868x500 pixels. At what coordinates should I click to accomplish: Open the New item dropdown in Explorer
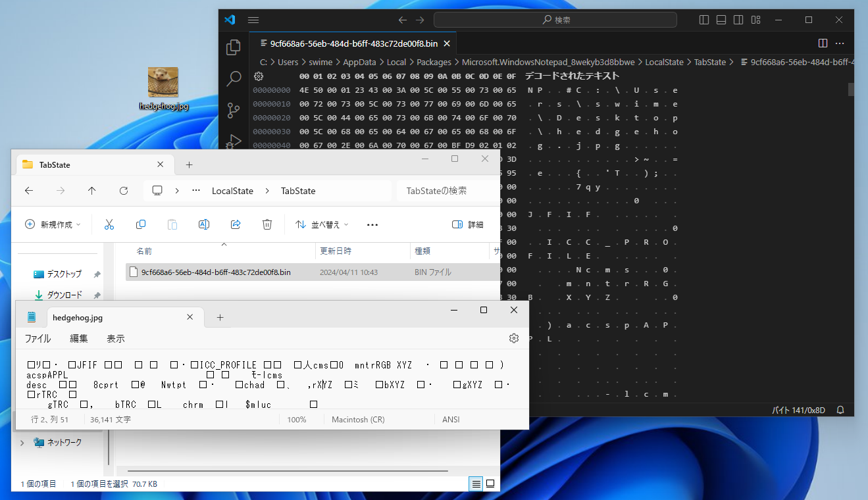53,224
